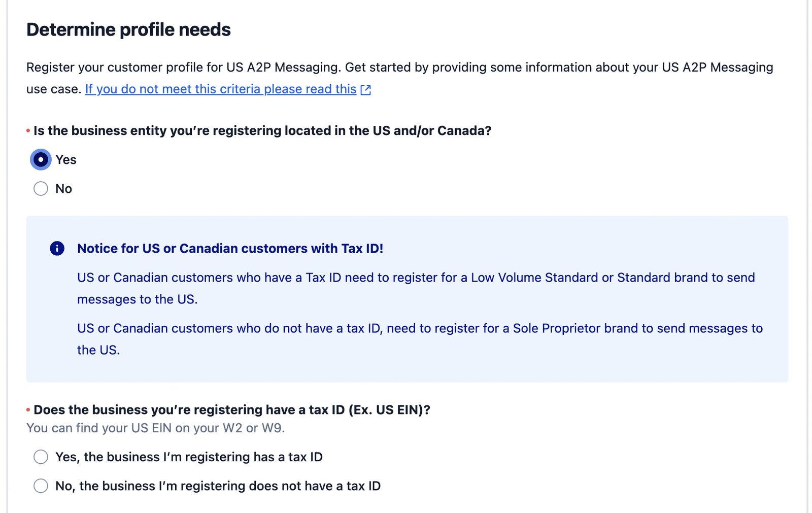
Task: Click the Yes label text next to the selected radio
Action: [66, 159]
